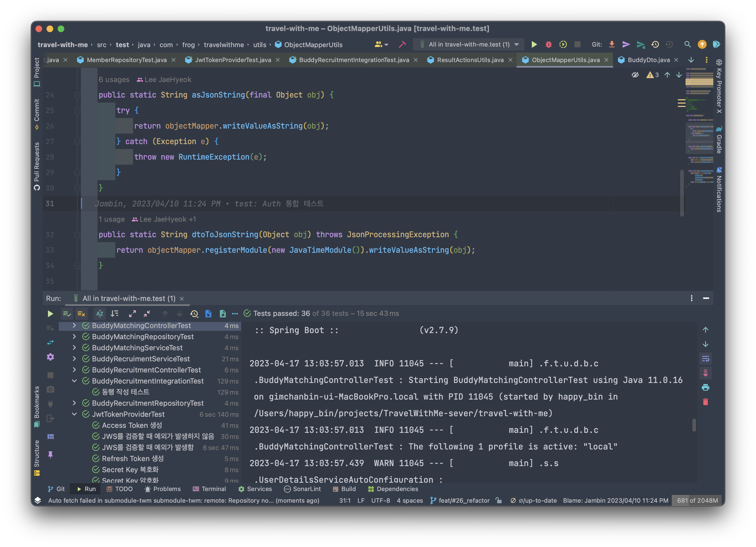Expand BuddyMatchingRepositoryTest node
756x547 pixels.
tap(74, 337)
